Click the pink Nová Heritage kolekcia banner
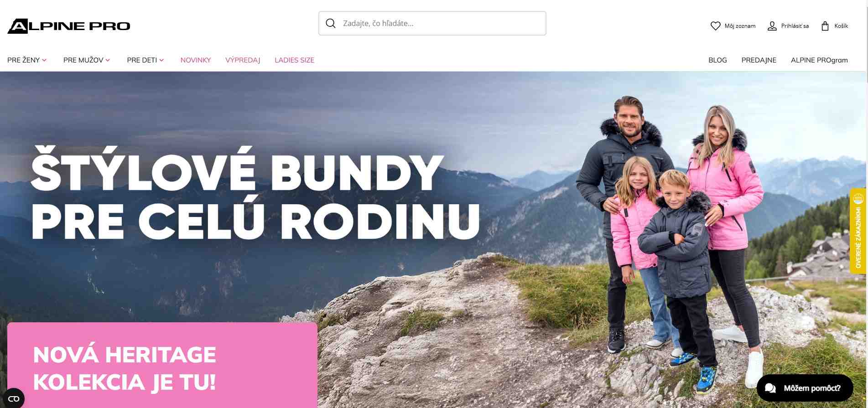 coord(162,365)
